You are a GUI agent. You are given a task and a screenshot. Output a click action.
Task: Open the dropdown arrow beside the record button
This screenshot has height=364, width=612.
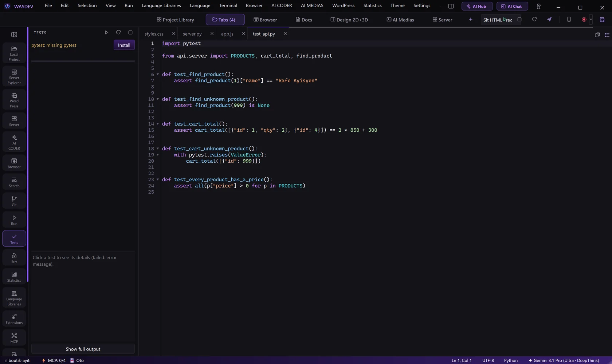click(591, 20)
